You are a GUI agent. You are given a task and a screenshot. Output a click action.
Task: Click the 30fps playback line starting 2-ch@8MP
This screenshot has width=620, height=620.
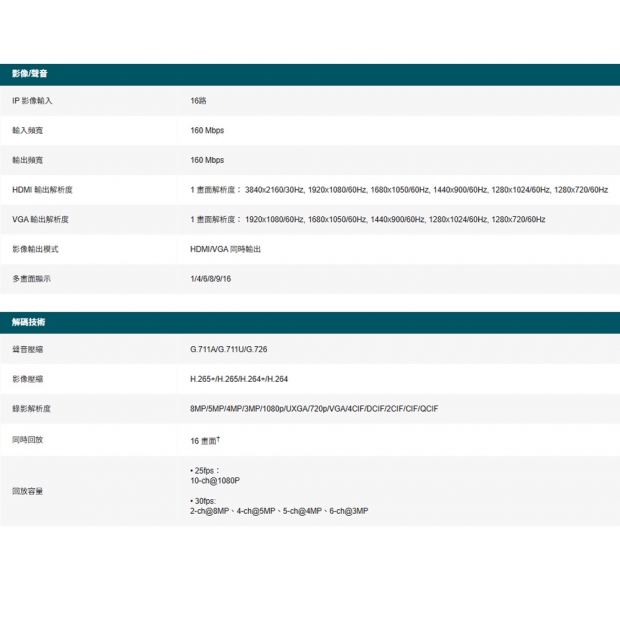coord(279,511)
